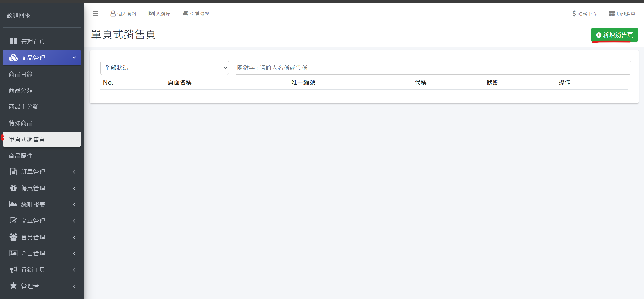Viewport: 644px width, 299px height.
Task: Click the 訂單管理 menu label
Action: click(x=33, y=172)
